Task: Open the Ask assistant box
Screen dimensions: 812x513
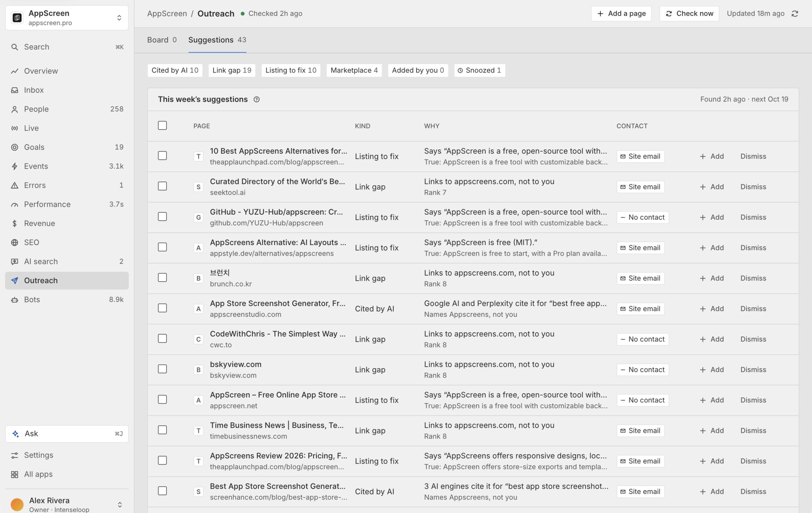Action: click(67, 434)
